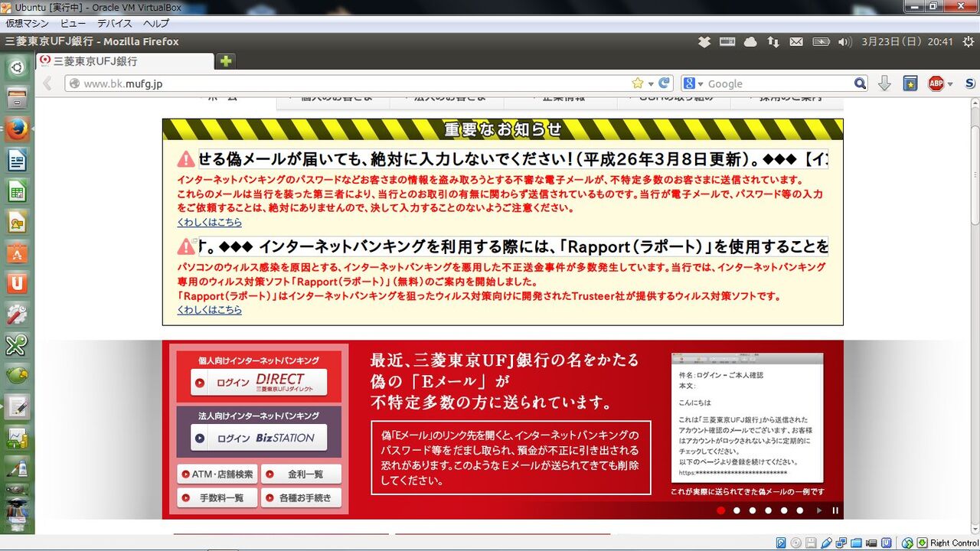The height and width of the screenshot is (551, 980).
Task: Open the Files manager in the launcher
Action: point(17,98)
